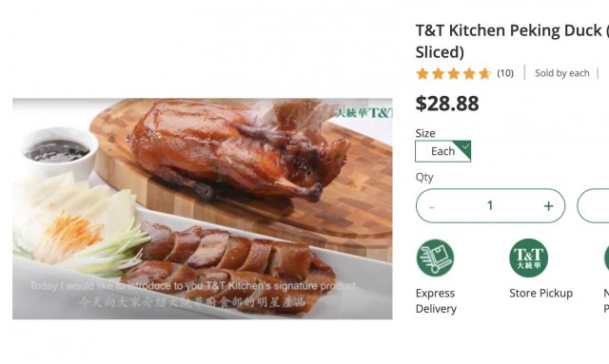Viewport: 609px width, 364px height.
Task: Click the Express Delivery label
Action: click(x=436, y=300)
